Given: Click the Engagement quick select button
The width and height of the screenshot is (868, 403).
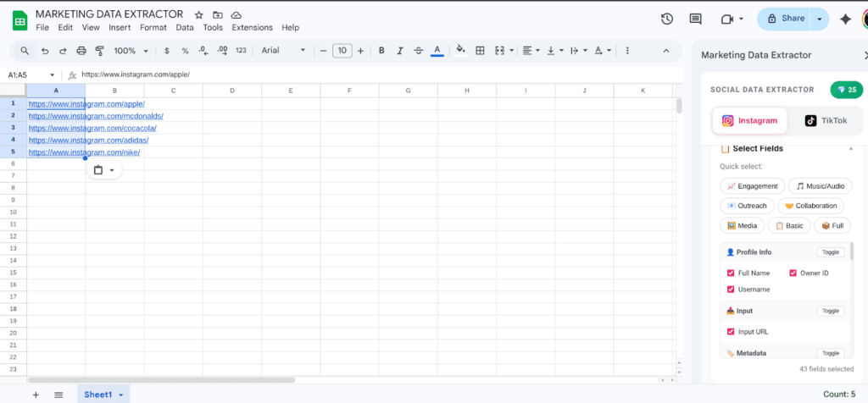Looking at the screenshot, I should [752, 186].
